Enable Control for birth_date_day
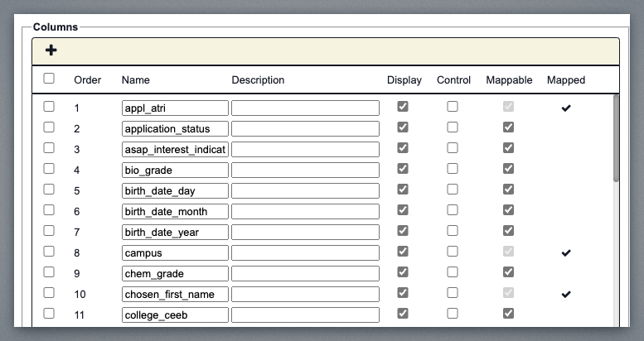 tap(453, 190)
